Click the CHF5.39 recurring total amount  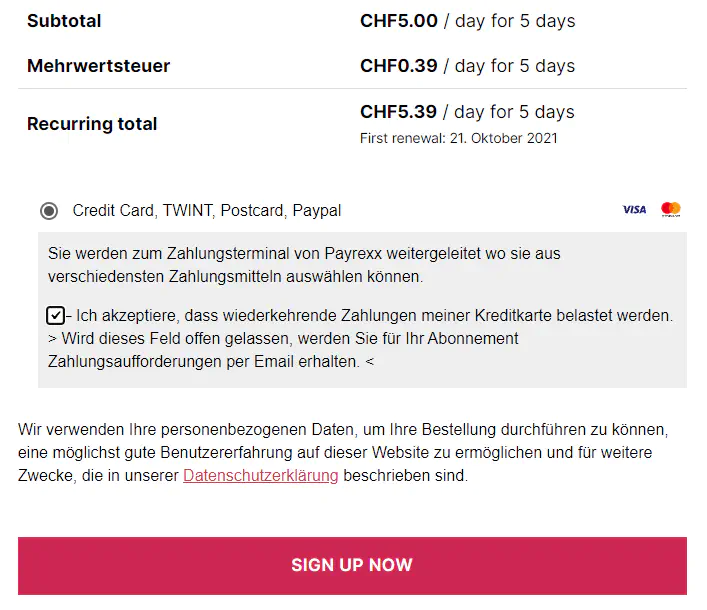pos(398,112)
